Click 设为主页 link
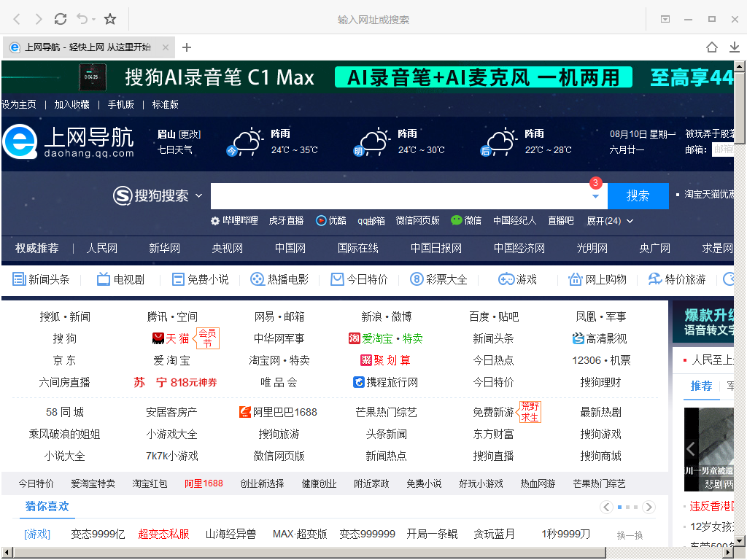The width and height of the screenshot is (747, 560). (x=18, y=105)
